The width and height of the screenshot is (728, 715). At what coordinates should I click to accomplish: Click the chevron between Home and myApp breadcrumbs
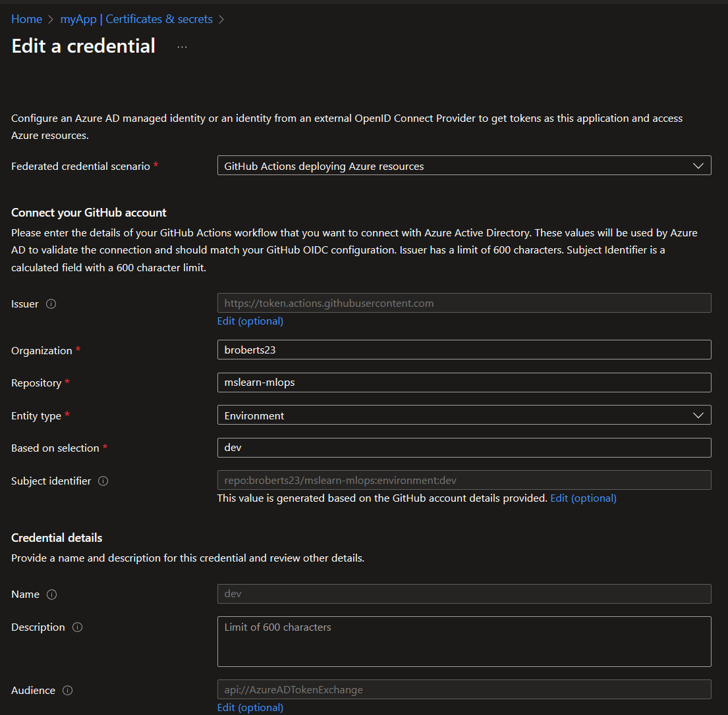[x=49, y=19]
